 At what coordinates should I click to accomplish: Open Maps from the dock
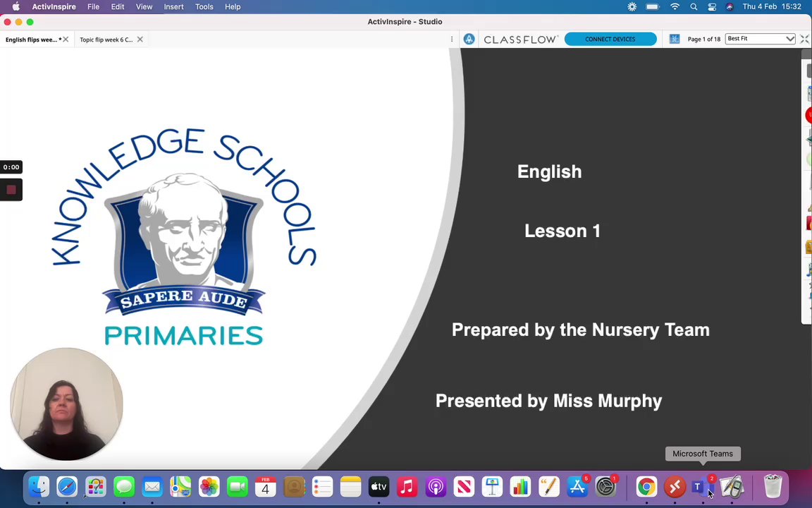180,487
